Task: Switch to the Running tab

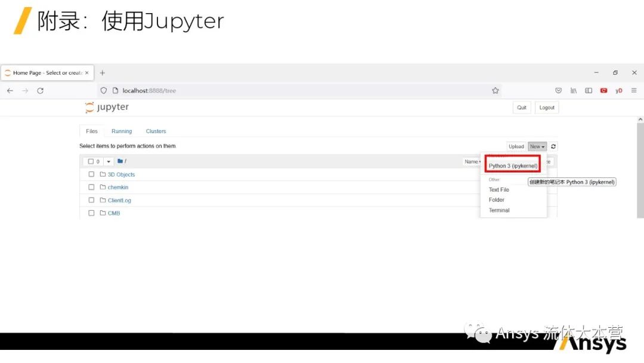Action: coord(122,131)
